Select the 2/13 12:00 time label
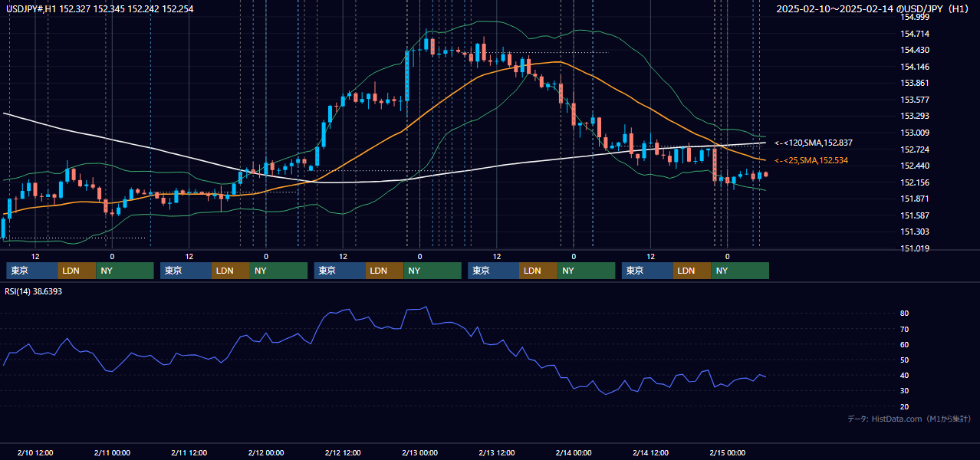This screenshot has height=460, width=980. [497, 452]
